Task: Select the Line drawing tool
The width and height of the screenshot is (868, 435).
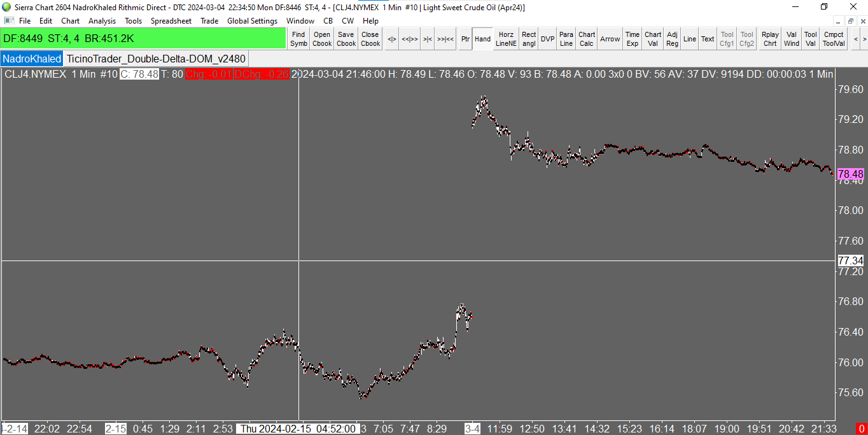Action: (x=690, y=39)
